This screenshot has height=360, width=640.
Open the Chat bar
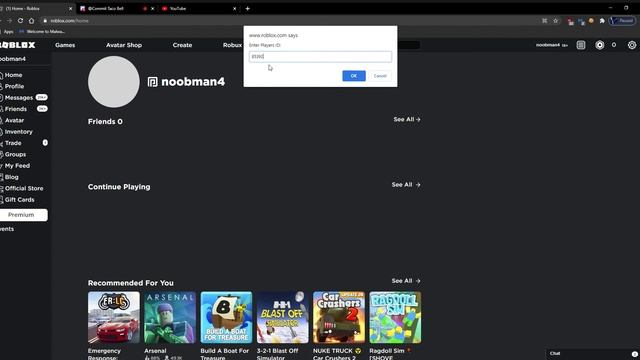click(593, 354)
